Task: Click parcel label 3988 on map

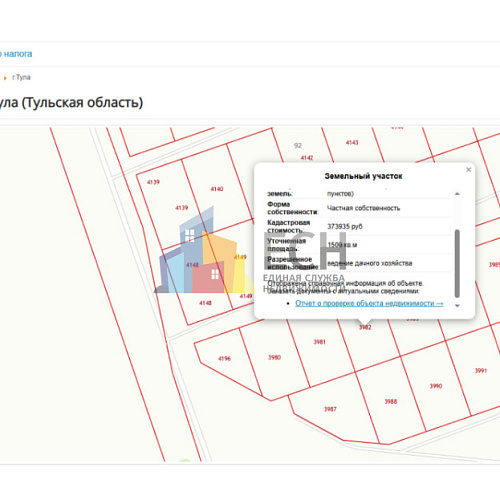Action: [x=391, y=402]
